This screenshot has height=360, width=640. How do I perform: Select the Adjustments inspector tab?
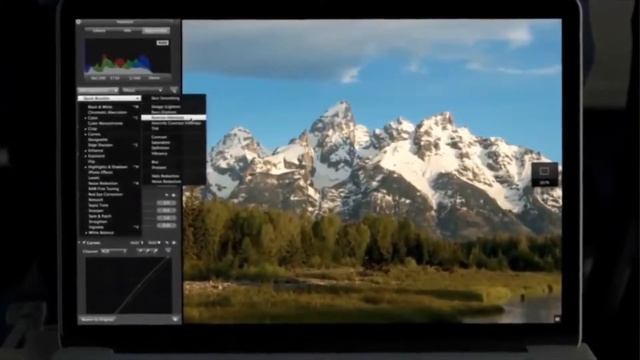click(156, 31)
